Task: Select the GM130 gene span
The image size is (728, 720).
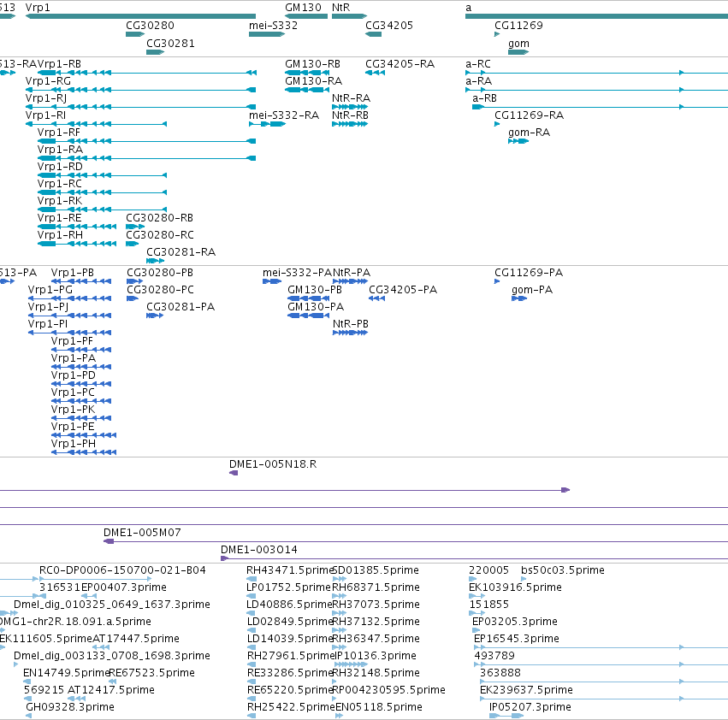Action: coord(306,16)
